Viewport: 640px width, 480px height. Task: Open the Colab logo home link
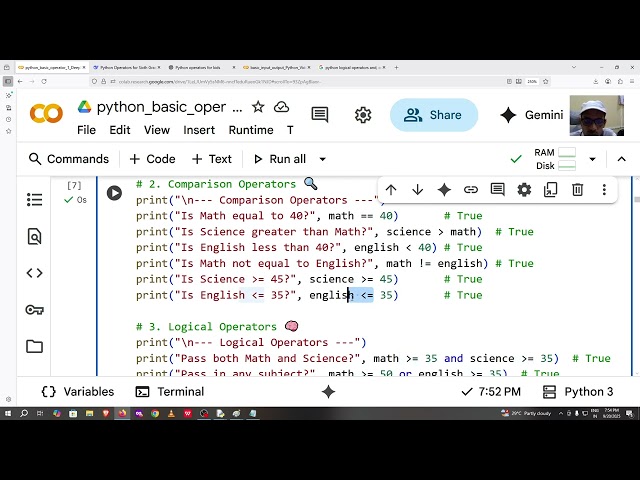pyautogui.click(x=46, y=114)
